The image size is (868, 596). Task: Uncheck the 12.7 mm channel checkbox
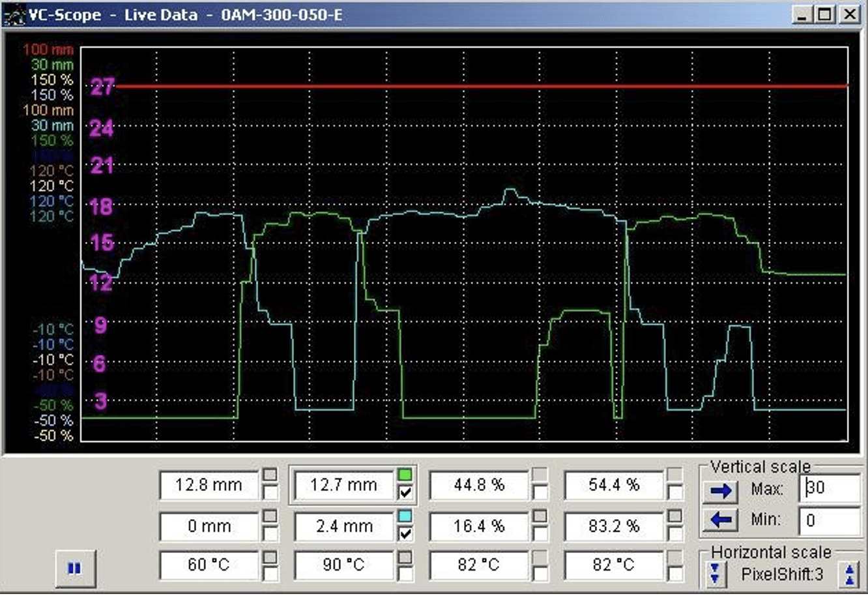[405, 492]
